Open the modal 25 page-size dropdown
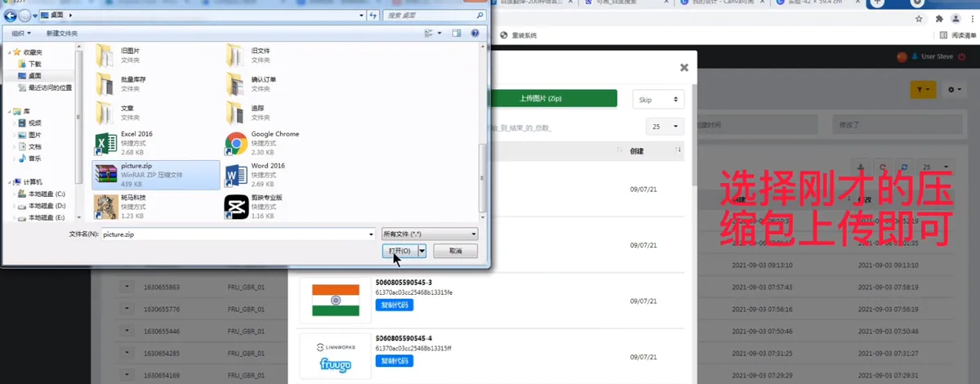 [665, 127]
